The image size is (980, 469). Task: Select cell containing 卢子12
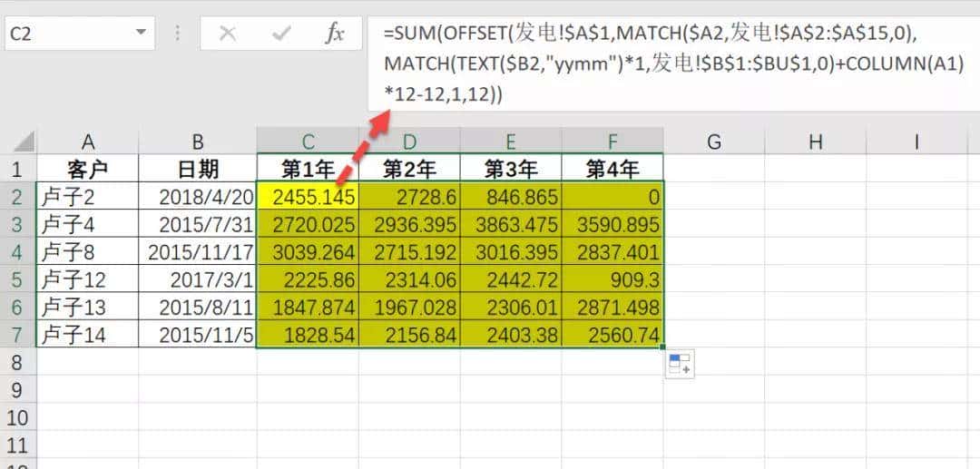pos(87,279)
